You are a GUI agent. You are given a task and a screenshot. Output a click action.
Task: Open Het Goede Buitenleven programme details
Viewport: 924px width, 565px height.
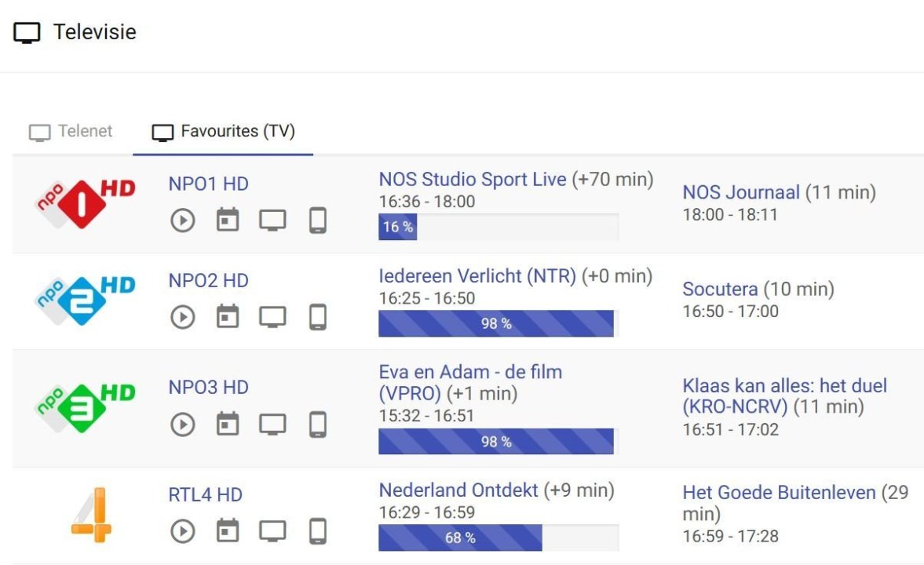[x=779, y=493]
